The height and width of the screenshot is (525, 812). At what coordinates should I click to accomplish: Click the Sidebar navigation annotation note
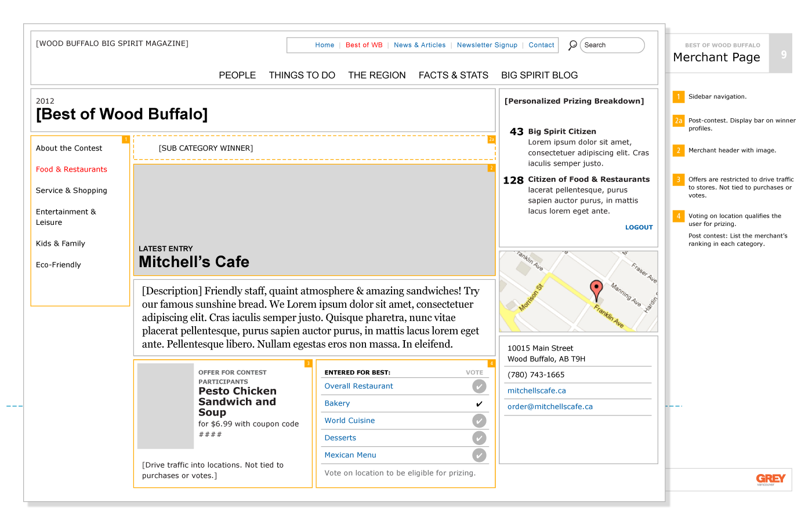click(717, 97)
